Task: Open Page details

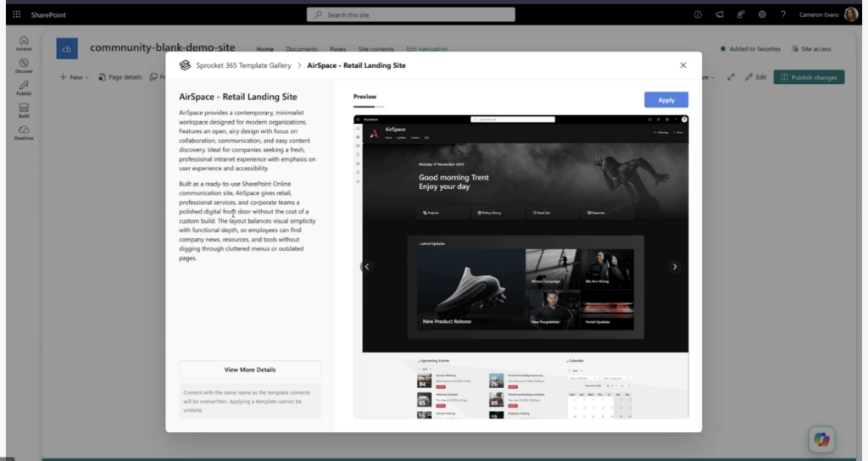Action: 120,77
